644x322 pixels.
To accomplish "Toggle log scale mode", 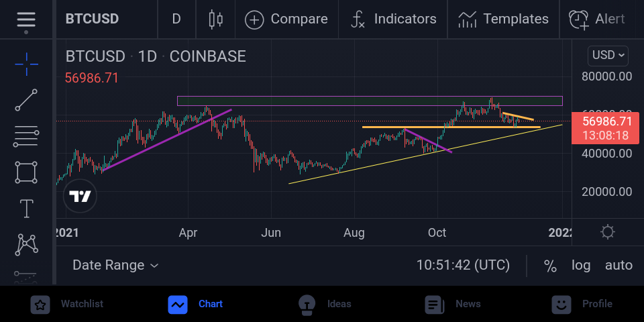I will [x=581, y=266].
